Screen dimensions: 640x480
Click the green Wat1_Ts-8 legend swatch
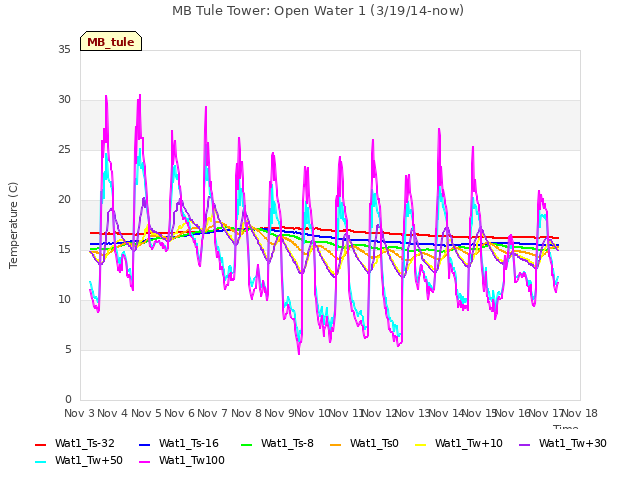pos(247,444)
